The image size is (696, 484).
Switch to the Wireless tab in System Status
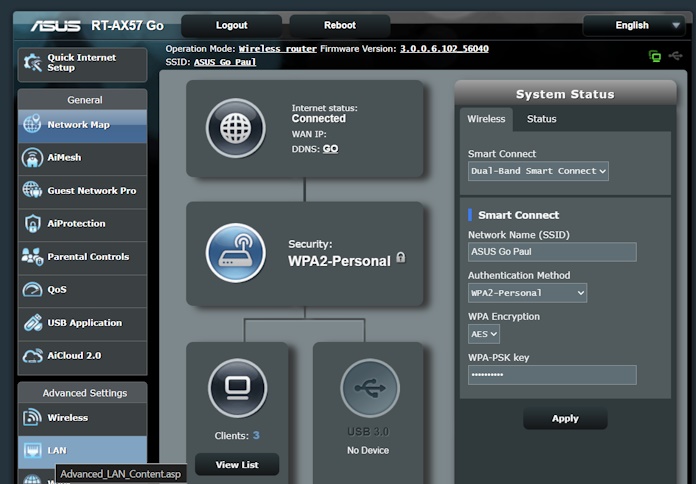tap(486, 119)
